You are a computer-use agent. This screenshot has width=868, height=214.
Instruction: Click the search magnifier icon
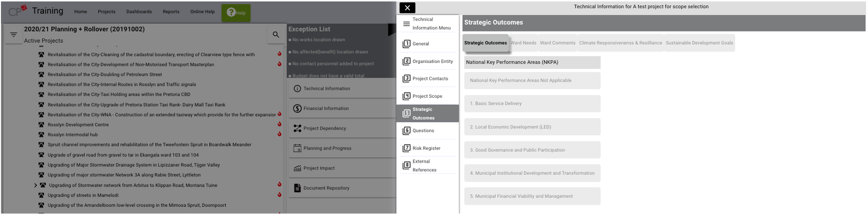(276, 34)
